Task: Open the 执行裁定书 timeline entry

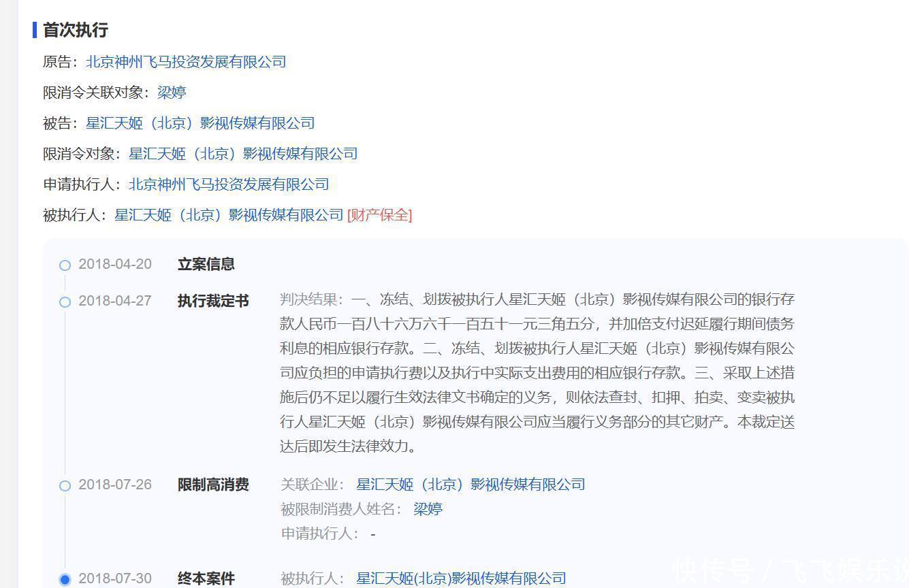Action: [x=213, y=301]
